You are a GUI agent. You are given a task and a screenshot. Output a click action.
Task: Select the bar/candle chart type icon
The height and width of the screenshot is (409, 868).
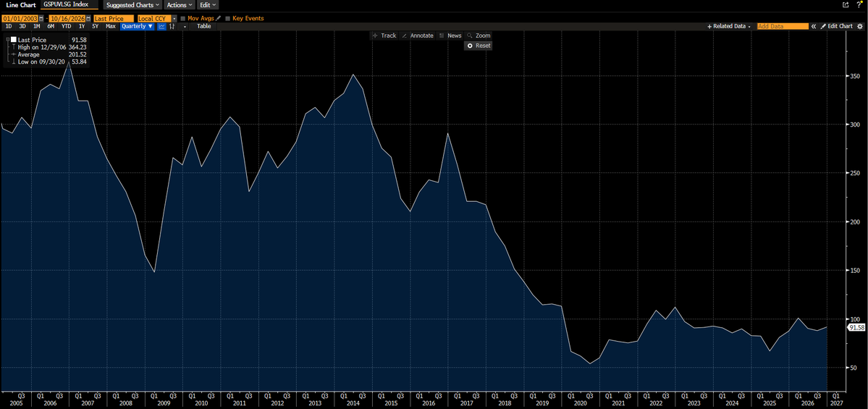172,26
